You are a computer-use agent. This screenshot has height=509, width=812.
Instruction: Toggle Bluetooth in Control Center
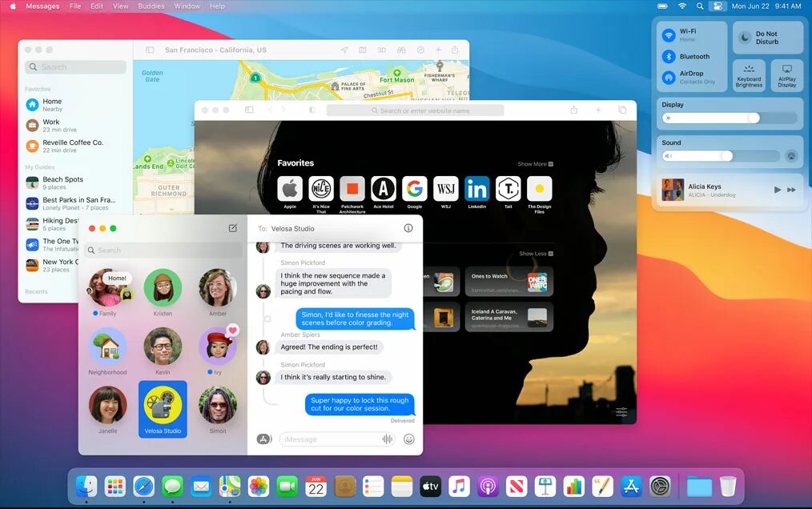click(668, 56)
